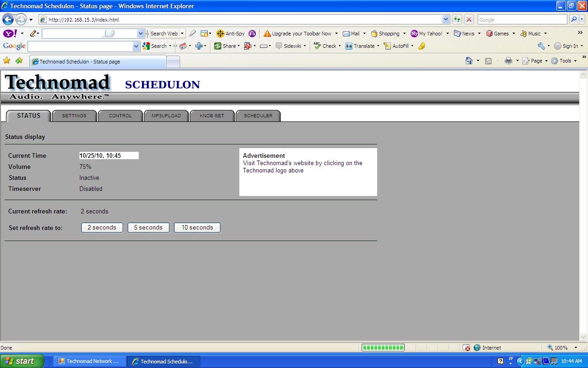Open the MP3UPLOAD tab
588x368 pixels.
click(x=166, y=116)
